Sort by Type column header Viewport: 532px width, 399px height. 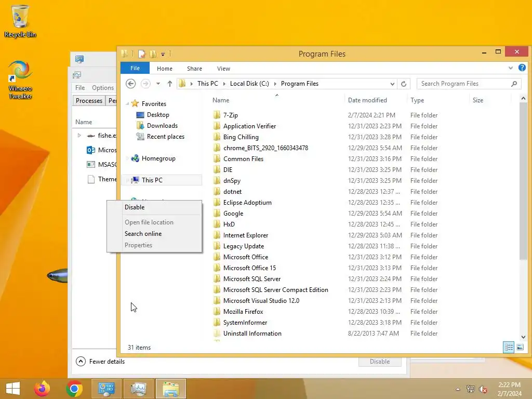(417, 100)
